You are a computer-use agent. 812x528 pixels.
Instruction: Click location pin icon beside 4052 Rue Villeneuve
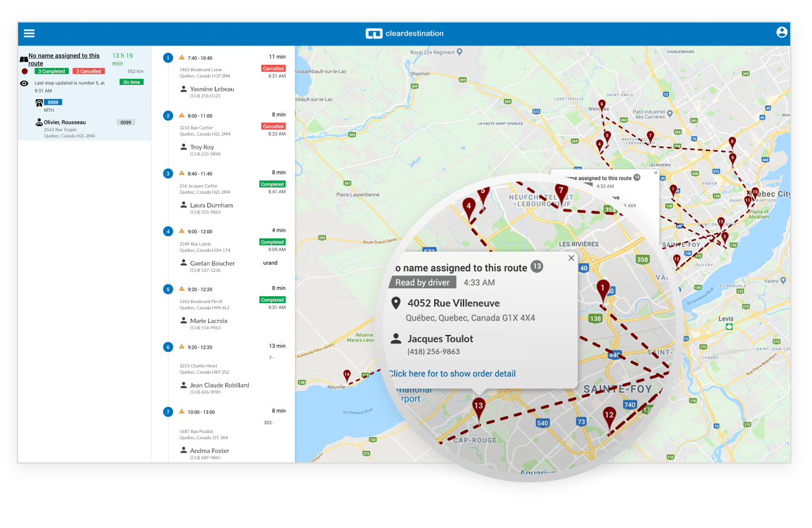pos(395,304)
